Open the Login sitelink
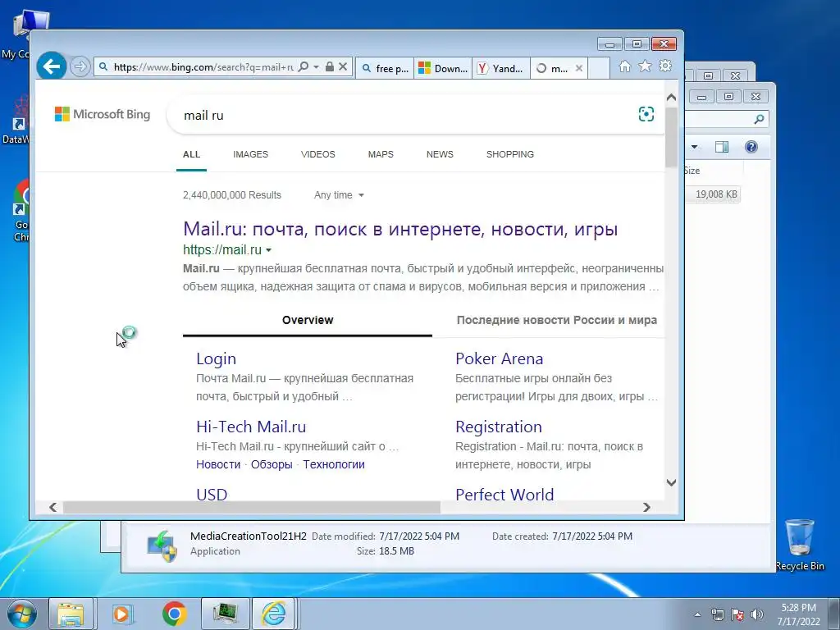The width and height of the screenshot is (840, 630). point(216,358)
